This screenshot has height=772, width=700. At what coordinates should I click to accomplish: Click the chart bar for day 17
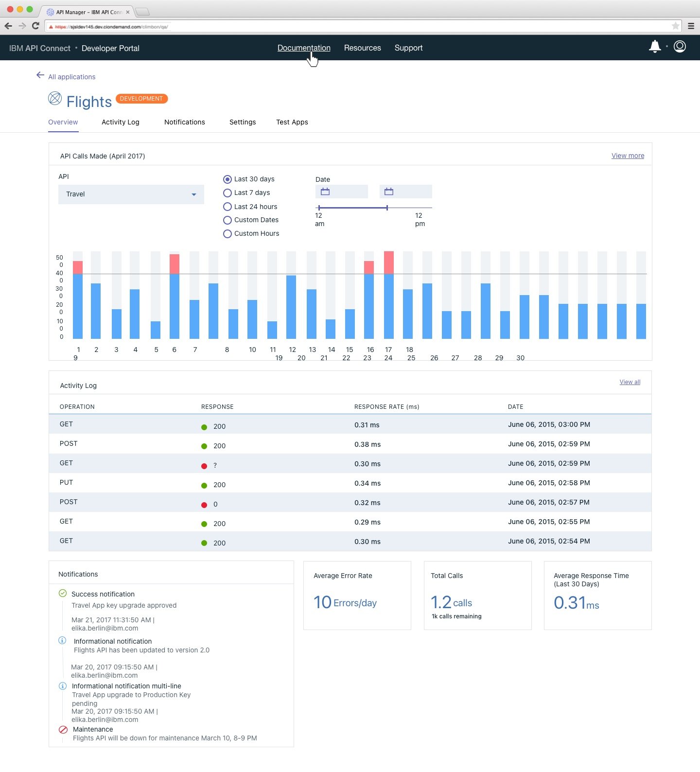point(389,295)
